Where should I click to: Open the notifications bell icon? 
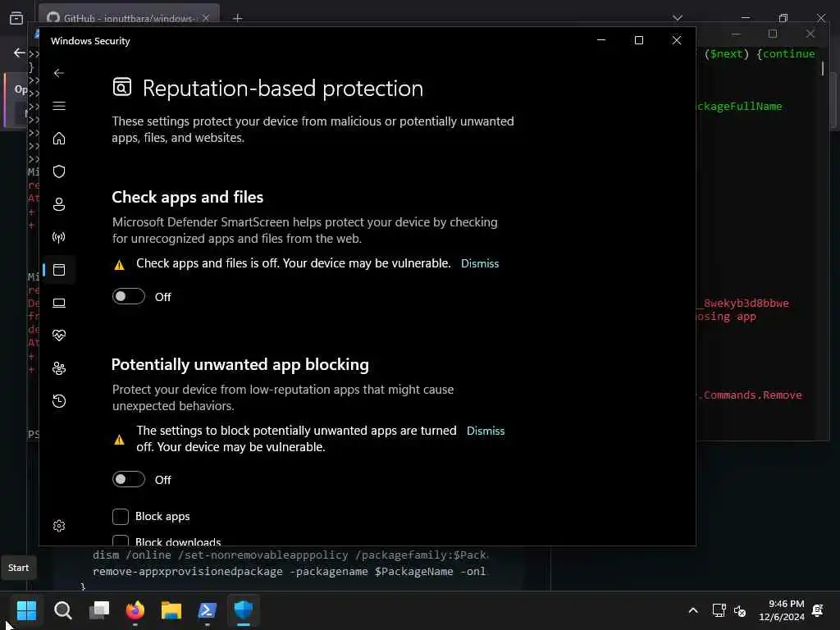pyautogui.click(x=818, y=610)
